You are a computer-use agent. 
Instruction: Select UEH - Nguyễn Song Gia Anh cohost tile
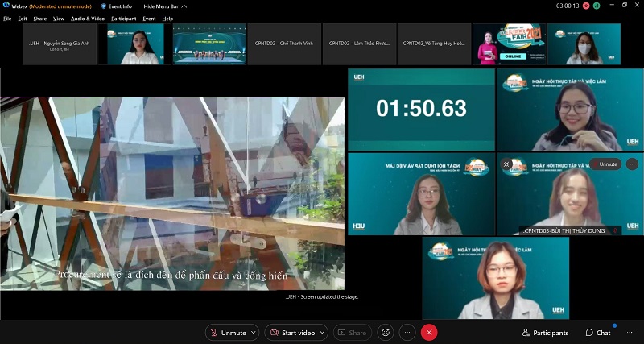point(60,44)
